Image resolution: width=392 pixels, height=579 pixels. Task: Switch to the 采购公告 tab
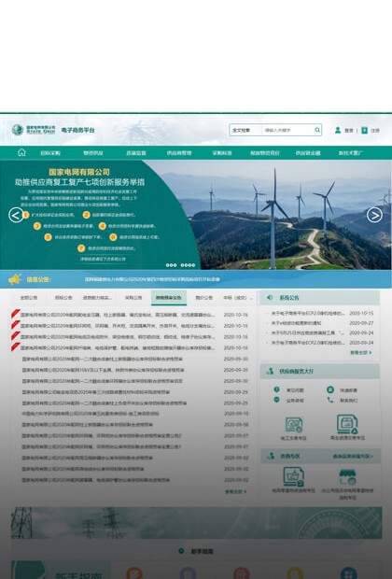click(x=133, y=298)
